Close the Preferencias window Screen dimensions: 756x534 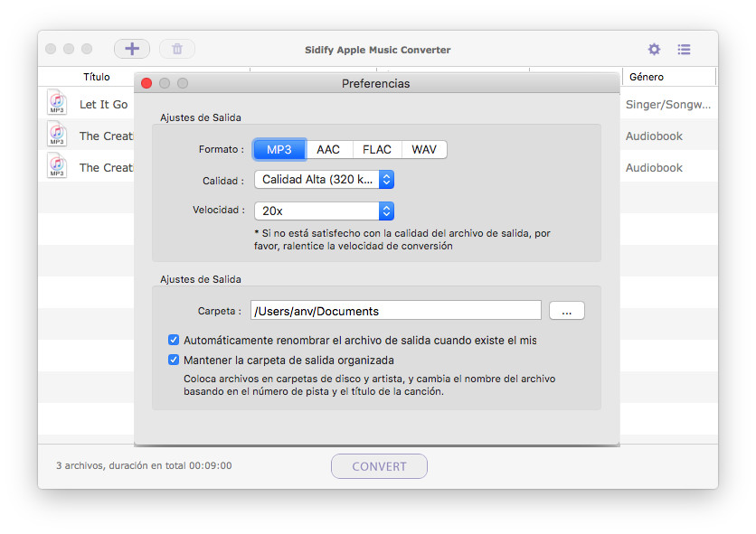click(146, 83)
